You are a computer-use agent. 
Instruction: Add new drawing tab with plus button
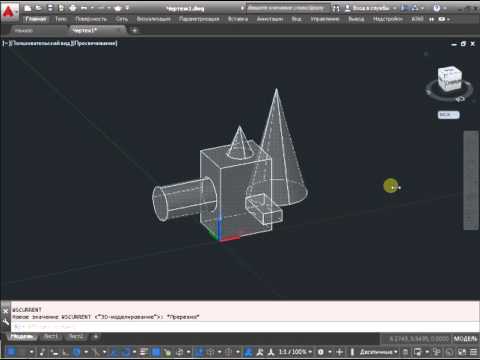click(135, 31)
